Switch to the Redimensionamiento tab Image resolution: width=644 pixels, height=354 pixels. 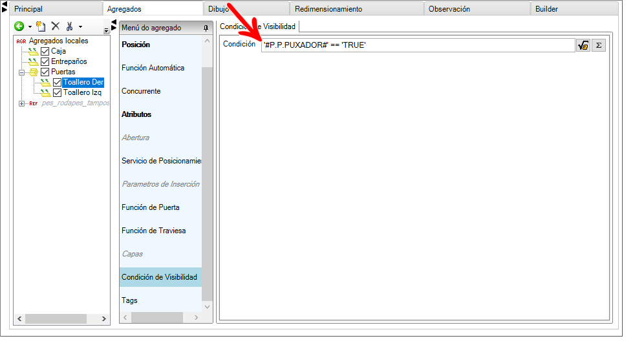tap(357, 8)
